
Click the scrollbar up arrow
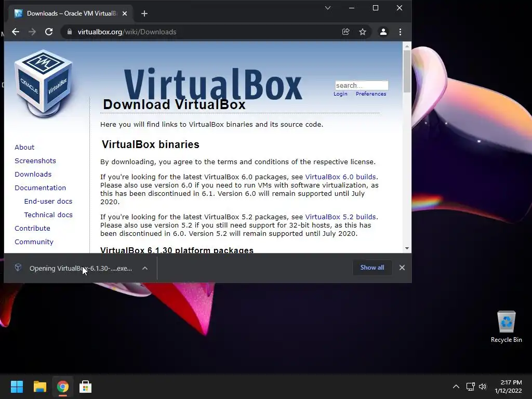[407, 46]
